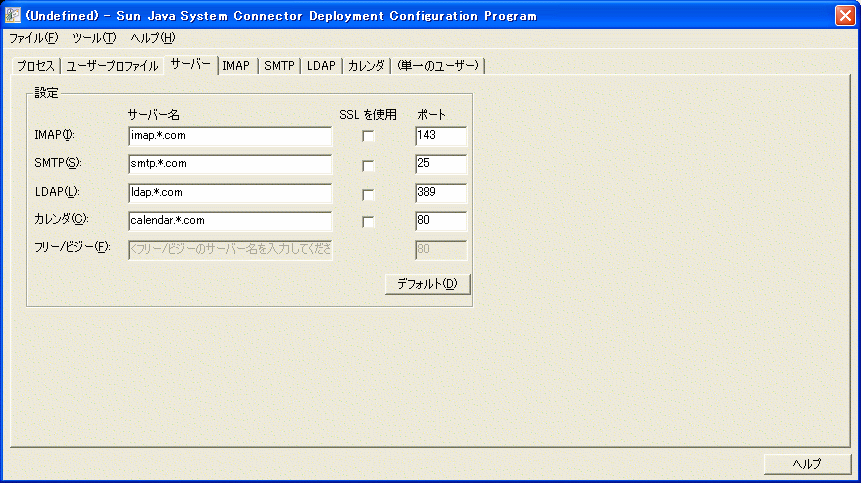
Task: Click the フリー/ビジー(F): label
Action: click(72, 247)
